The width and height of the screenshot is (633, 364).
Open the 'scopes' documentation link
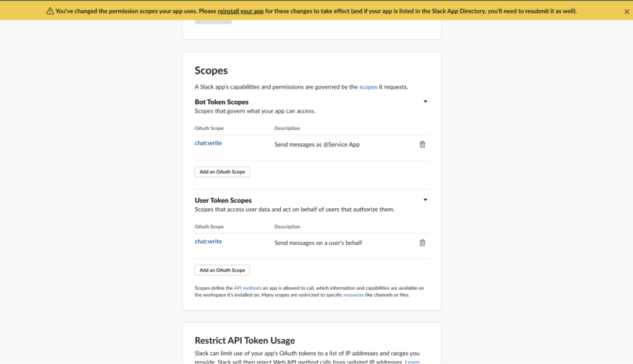click(368, 87)
